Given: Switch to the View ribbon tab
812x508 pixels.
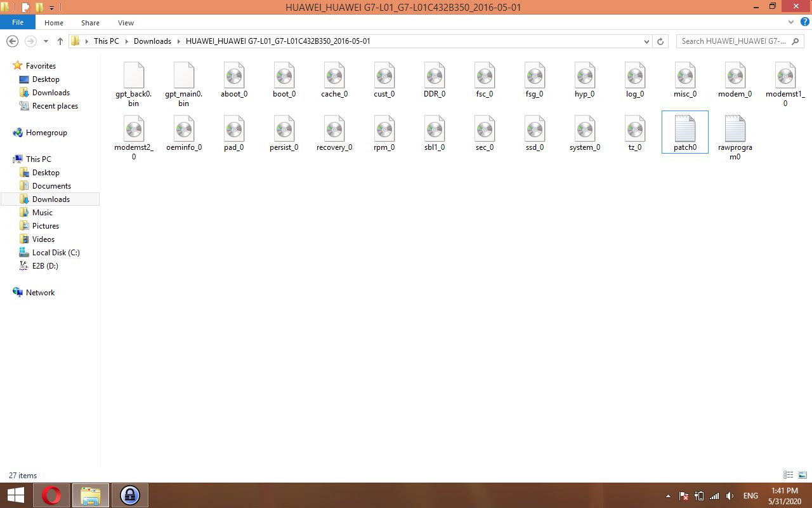Looking at the screenshot, I should pos(126,23).
